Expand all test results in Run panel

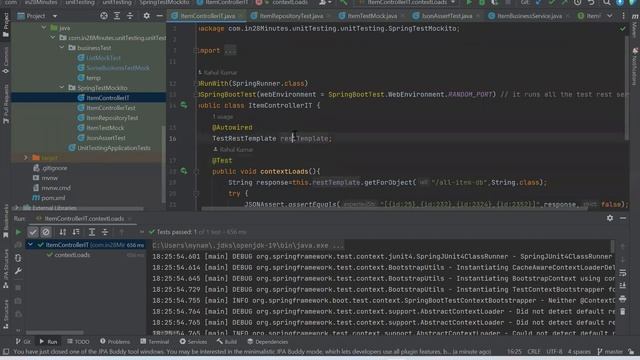92,232
